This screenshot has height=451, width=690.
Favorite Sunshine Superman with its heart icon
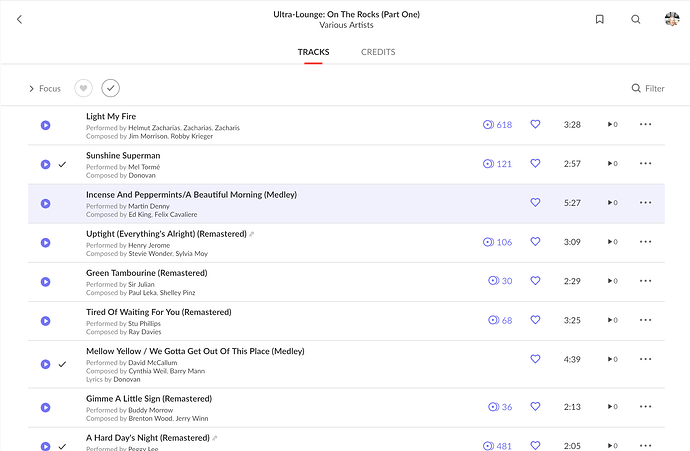point(535,163)
